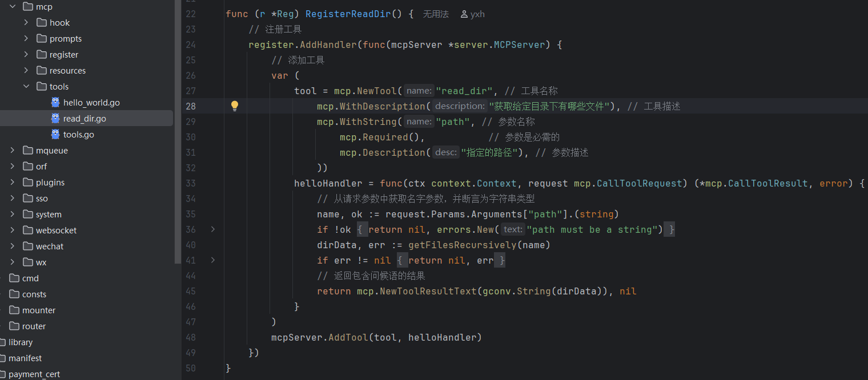Click the router folder icon
868x380 pixels.
coord(14,326)
